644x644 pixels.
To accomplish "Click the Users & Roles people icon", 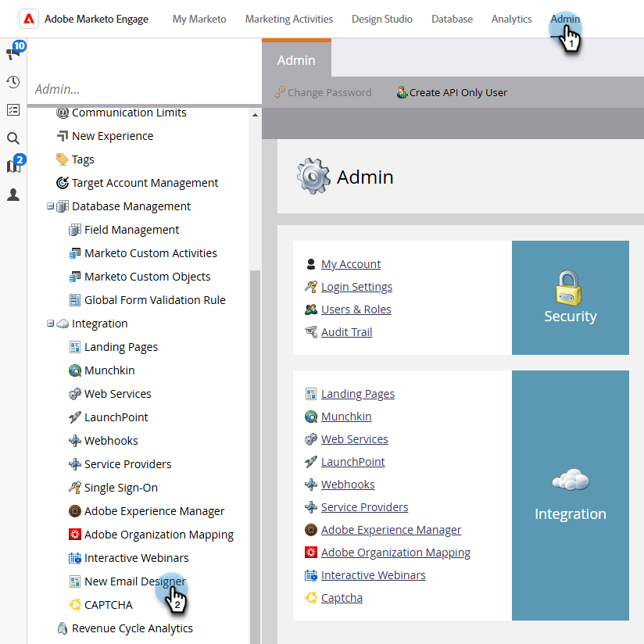I will (311, 309).
